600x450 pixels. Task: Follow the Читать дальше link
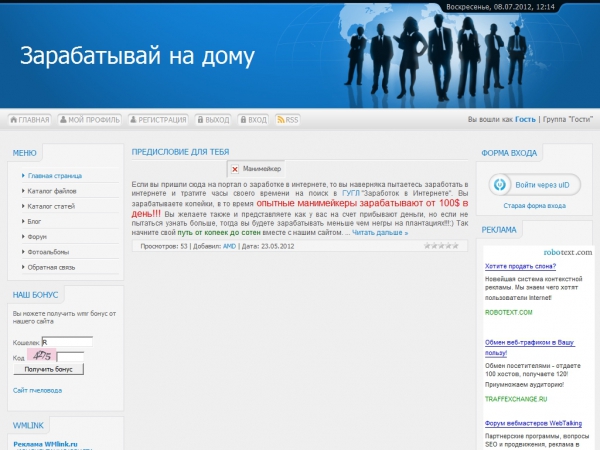click(379, 232)
